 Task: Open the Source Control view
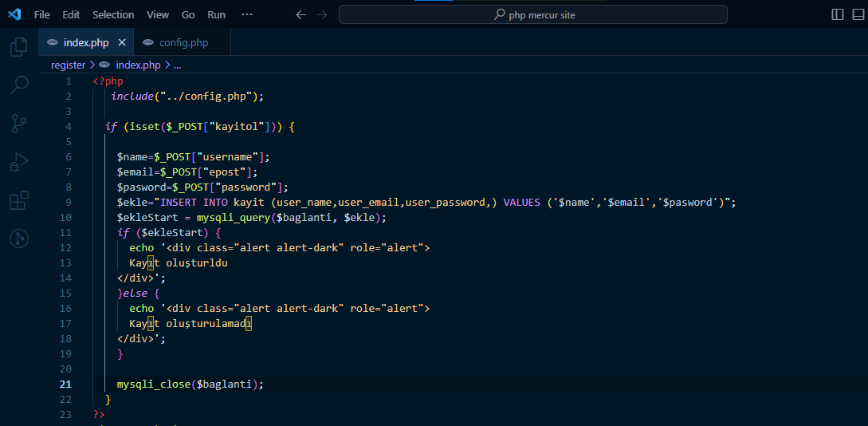tap(18, 123)
